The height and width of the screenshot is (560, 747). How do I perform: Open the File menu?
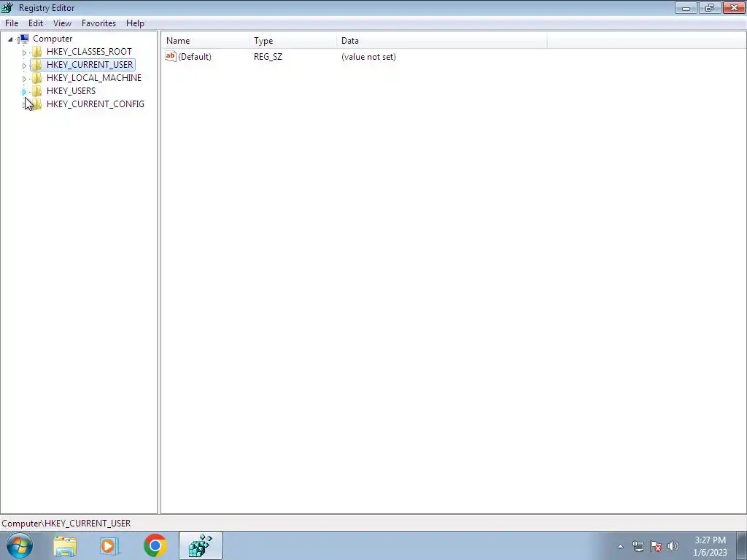point(12,23)
